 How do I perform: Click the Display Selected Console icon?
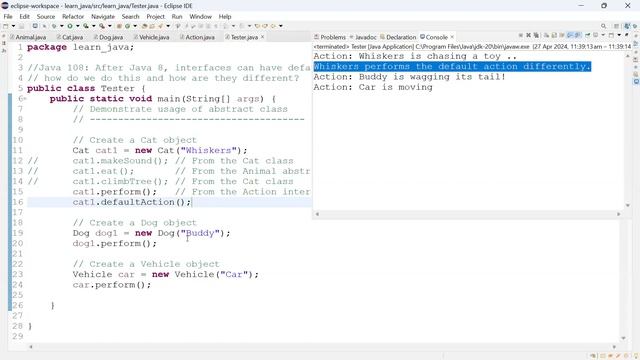point(596,36)
